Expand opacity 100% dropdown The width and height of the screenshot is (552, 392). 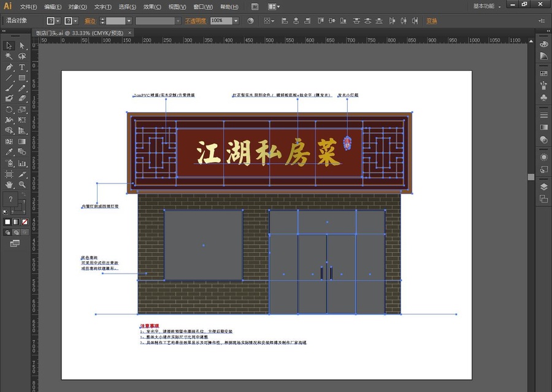coord(236,21)
